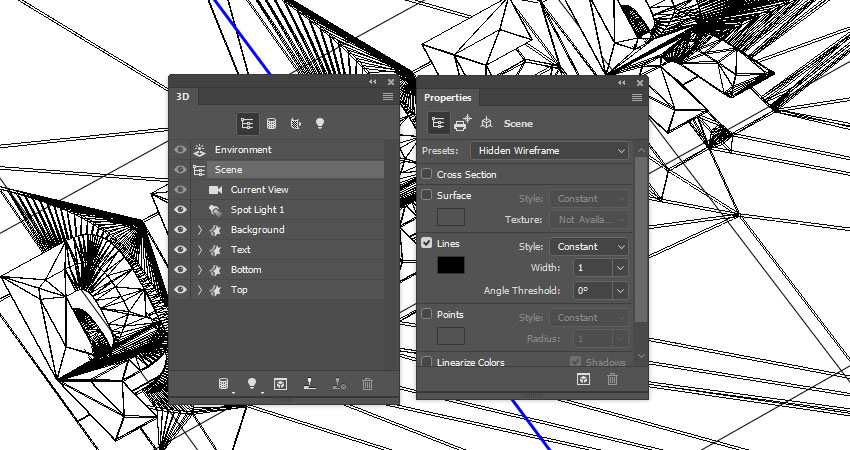Click Properties panel scroll down arrow

point(641,356)
